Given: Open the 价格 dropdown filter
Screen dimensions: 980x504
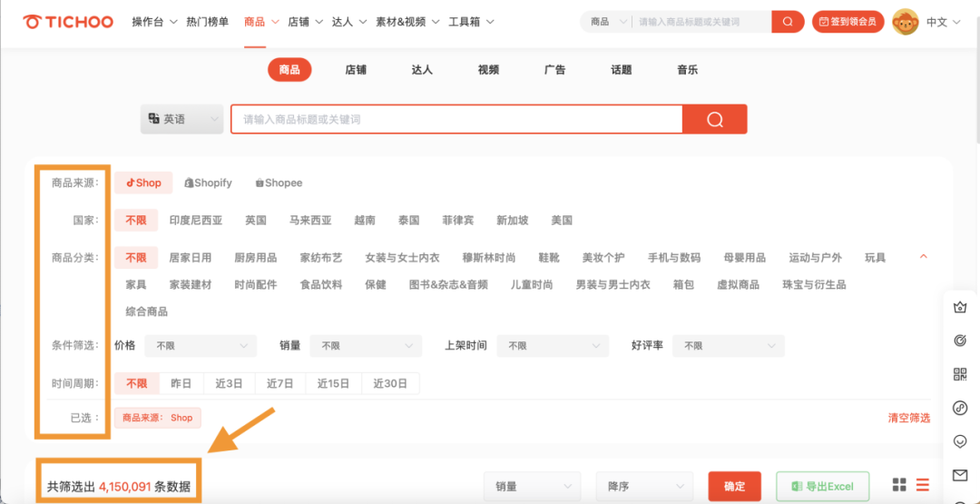Looking at the screenshot, I should coord(201,345).
